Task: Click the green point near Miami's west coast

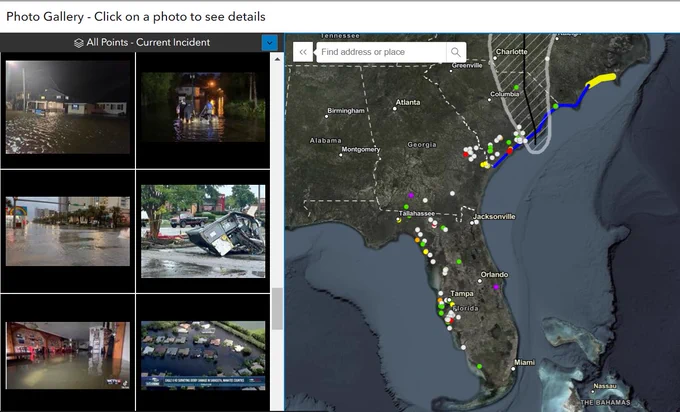Action: (479, 366)
